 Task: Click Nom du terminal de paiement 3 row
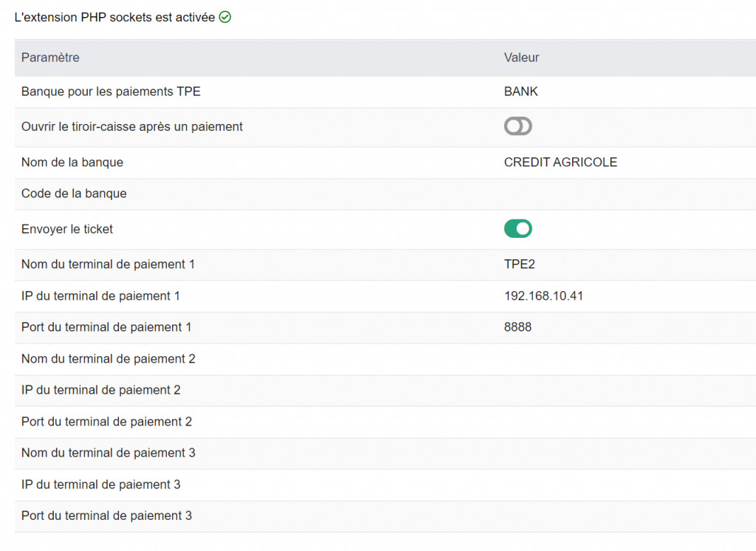385,453
